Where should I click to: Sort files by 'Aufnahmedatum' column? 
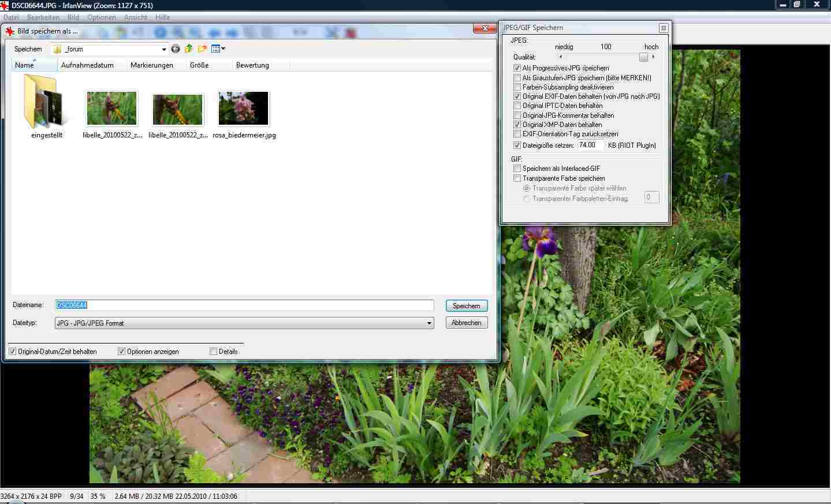87,65
